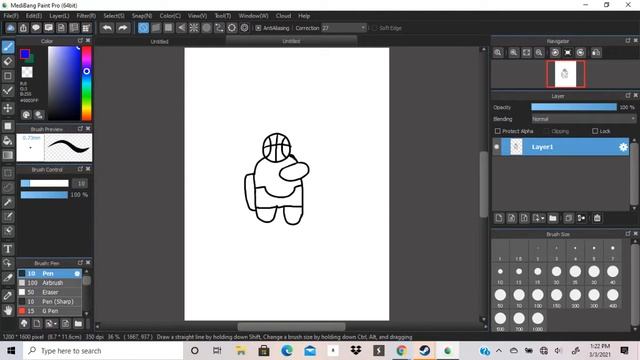Open the Blending mode dropdown

(583, 119)
